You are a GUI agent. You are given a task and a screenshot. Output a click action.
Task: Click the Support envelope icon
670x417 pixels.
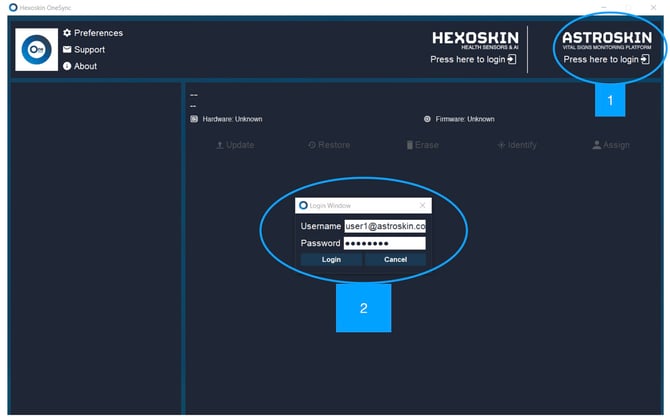(x=67, y=50)
